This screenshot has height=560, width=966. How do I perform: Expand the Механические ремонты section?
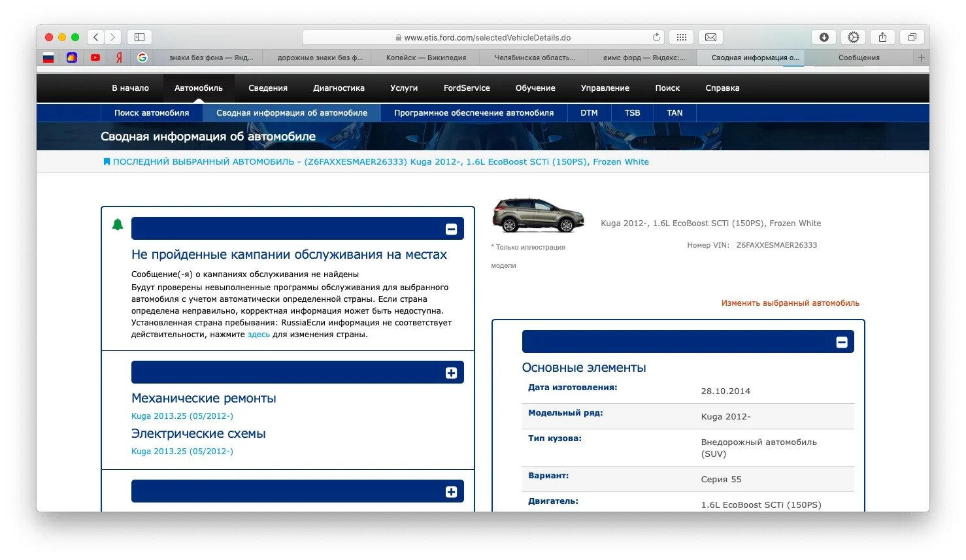click(x=451, y=372)
